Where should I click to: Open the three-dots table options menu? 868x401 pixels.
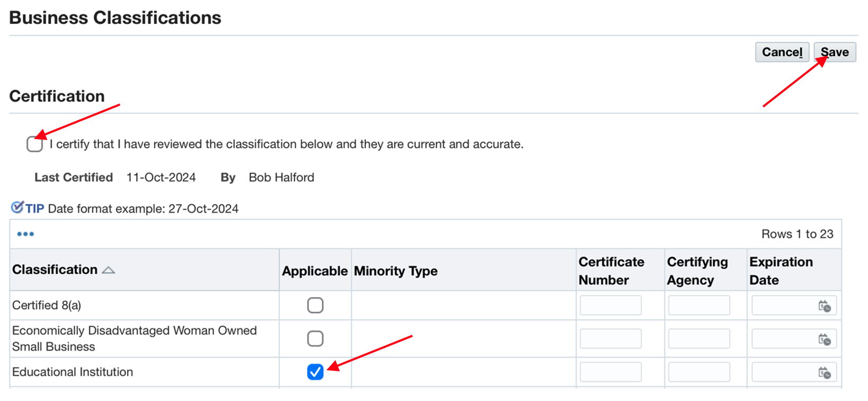tap(25, 234)
